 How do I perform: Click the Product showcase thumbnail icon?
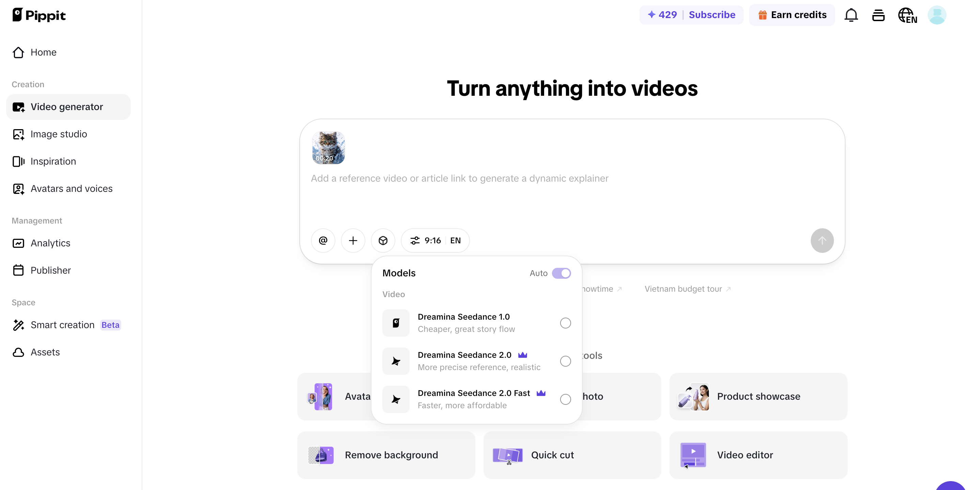click(694, 396)
